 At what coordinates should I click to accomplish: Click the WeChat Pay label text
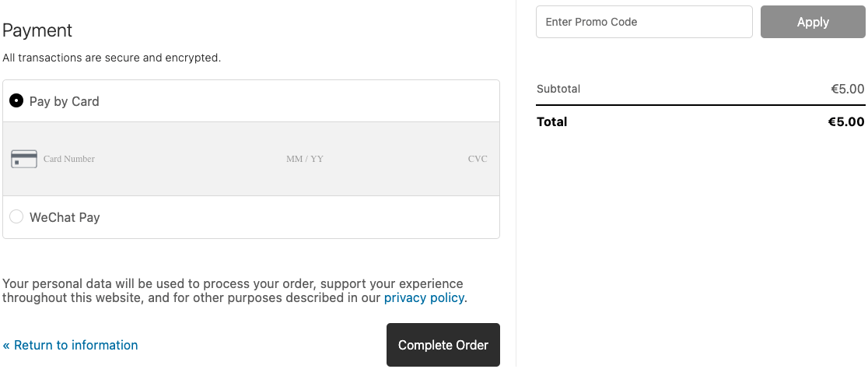tap(65, 217)
